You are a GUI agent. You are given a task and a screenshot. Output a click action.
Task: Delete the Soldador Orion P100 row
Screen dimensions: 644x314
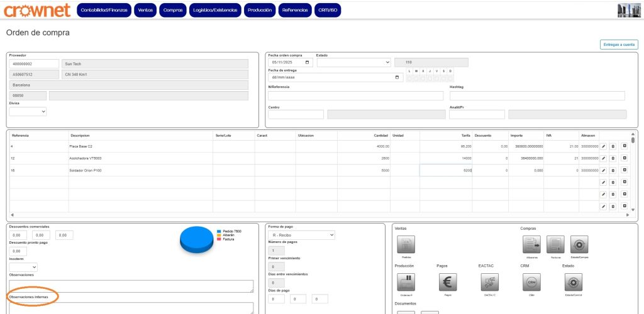point(613,170)
